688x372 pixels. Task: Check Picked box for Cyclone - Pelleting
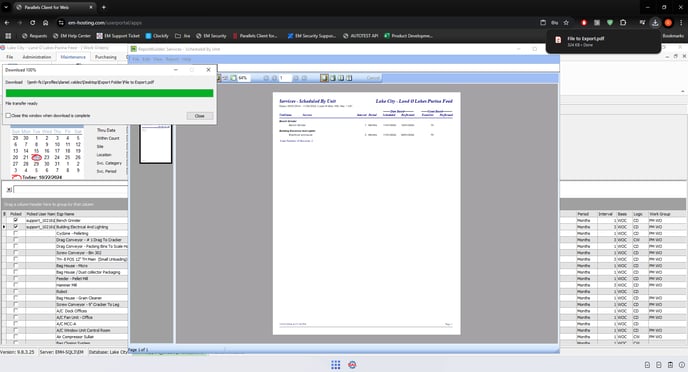click(x=16, y=233)
